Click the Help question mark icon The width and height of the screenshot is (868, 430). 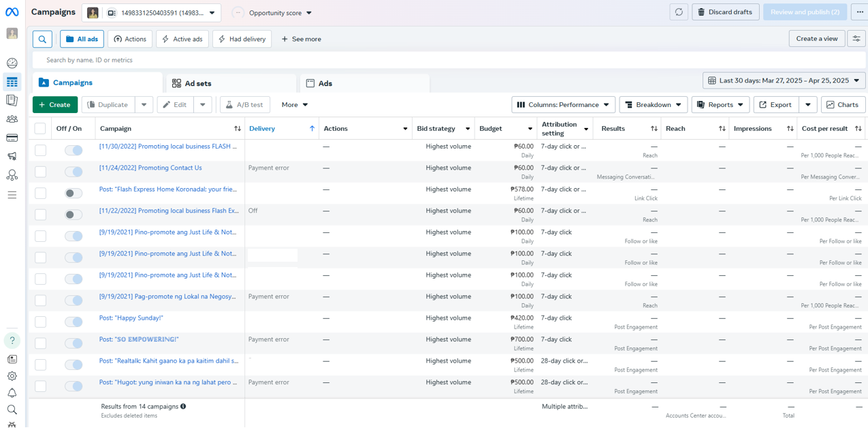click(12, 340)
